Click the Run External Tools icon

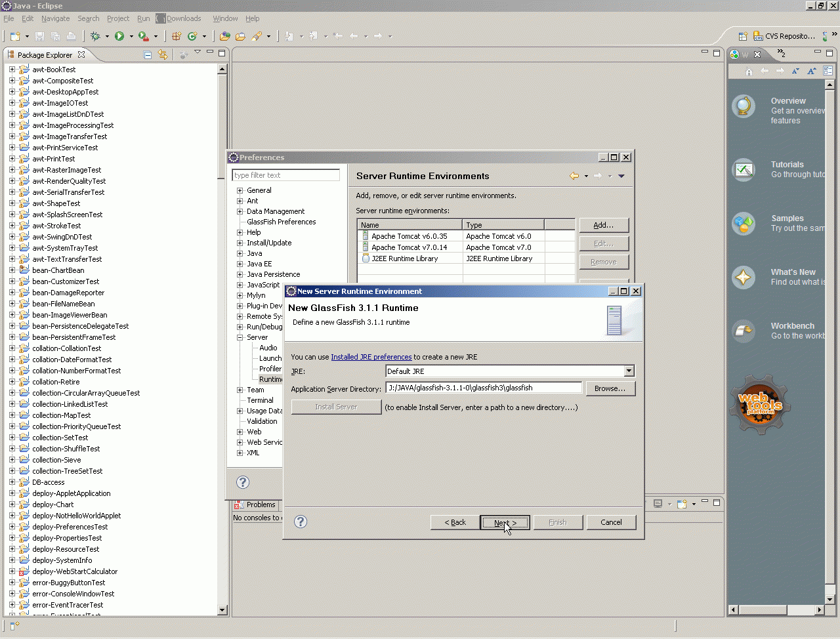point(143,36)
